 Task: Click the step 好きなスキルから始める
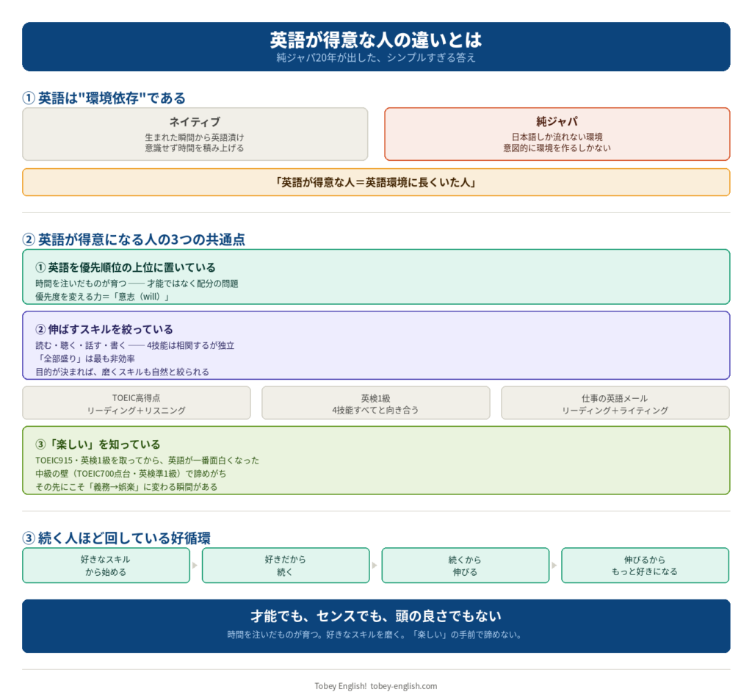point(106,566)
